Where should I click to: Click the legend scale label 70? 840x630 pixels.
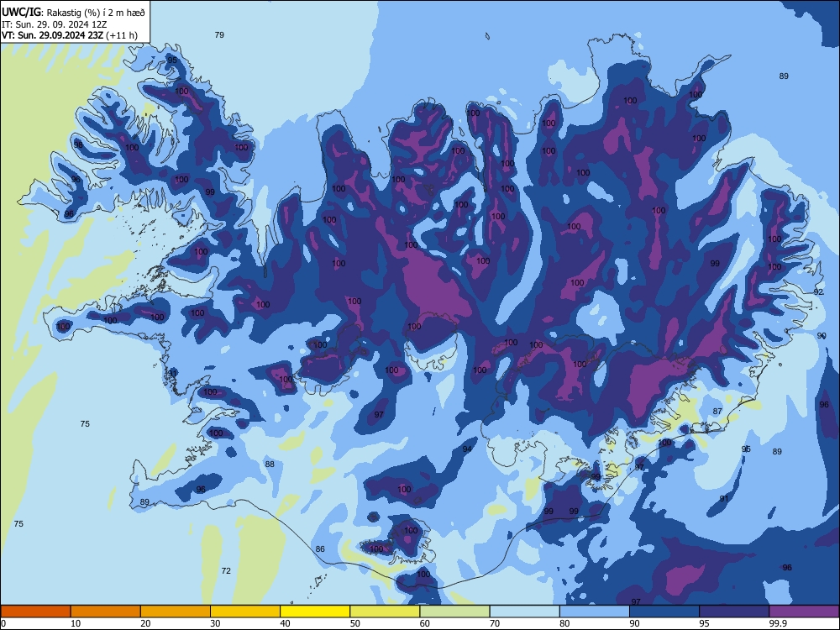(495, 623)
